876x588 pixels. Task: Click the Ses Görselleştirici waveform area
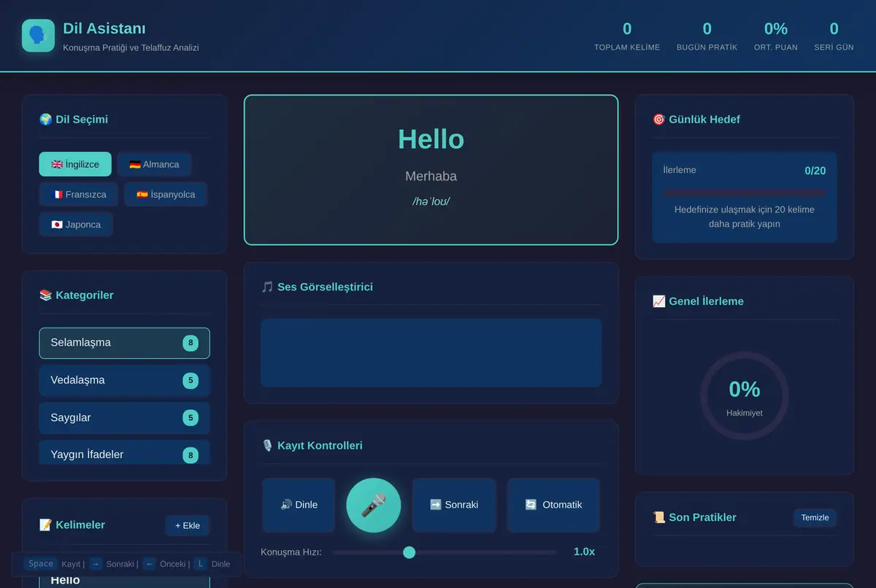coord(431,352)
